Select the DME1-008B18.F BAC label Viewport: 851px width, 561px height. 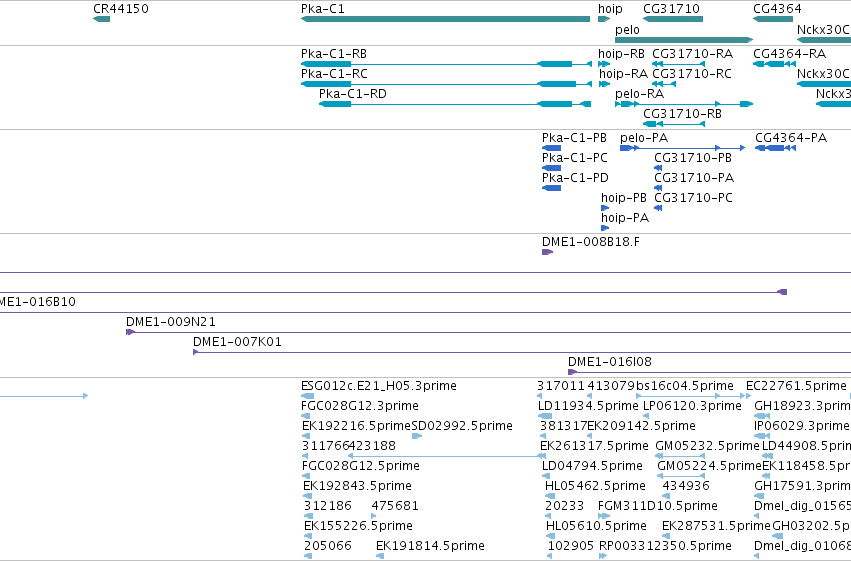click(591, 242)
